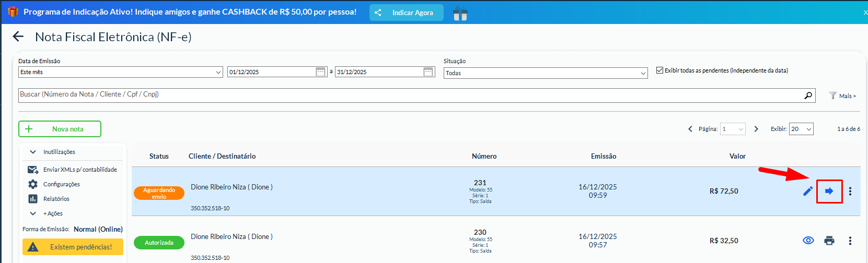Click the pencil edit icon for note 231
868x263 pixels.
[808, 191]
